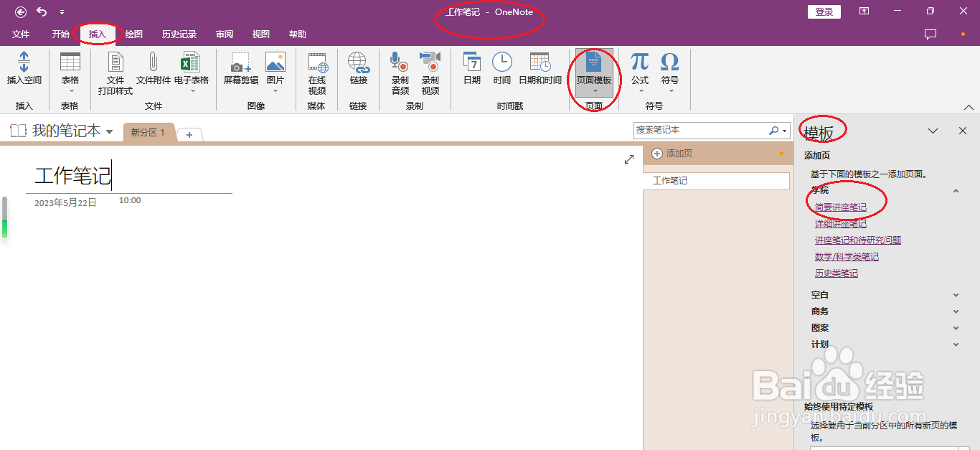
Task: Select the 工作笔记 page in page list
Action: coord(716,181)
